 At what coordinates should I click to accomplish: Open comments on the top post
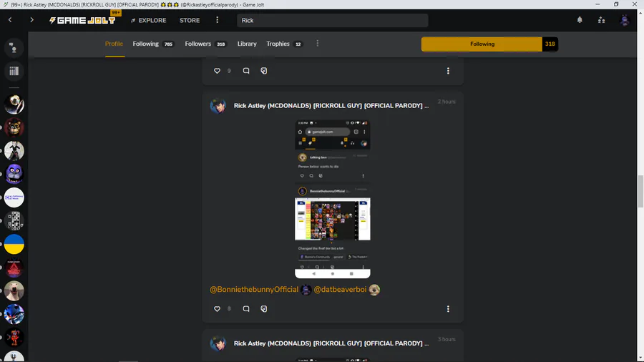[246, 71]
